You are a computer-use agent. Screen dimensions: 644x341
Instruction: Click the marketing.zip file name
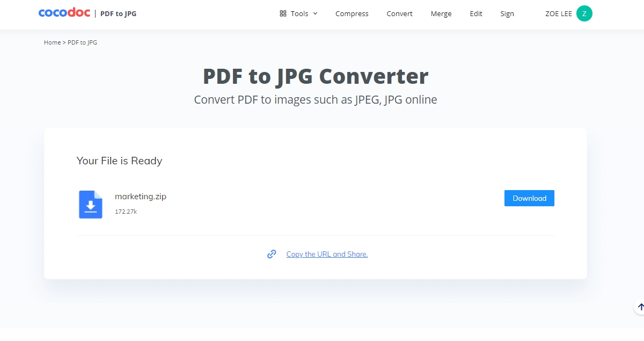140,196
